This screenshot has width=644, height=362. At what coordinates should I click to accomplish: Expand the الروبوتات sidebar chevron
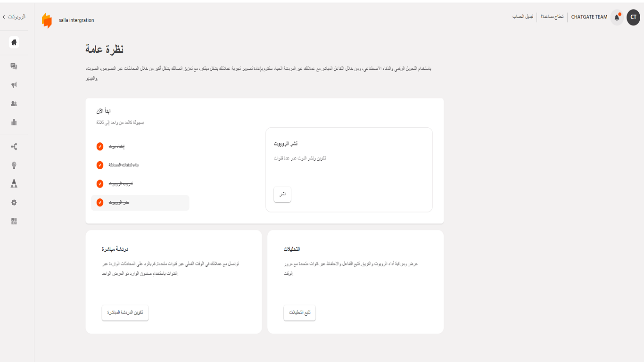click(x=4, y=17)
